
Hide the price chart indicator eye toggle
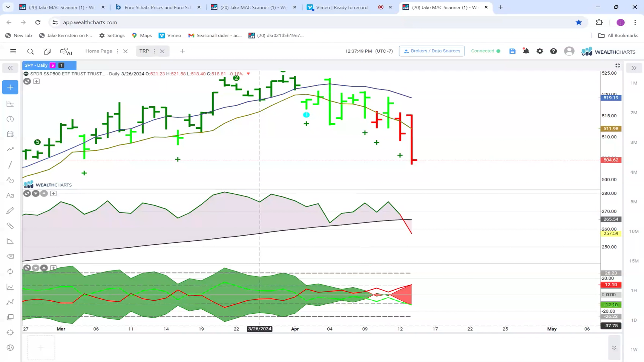tap(27, 81)
